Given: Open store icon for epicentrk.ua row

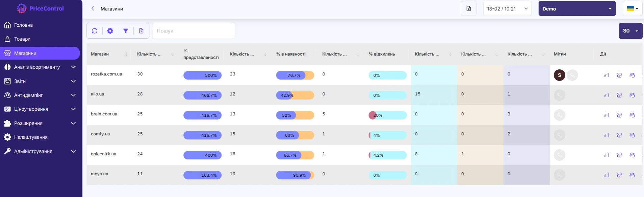Looking at the screenshot, I should click(x=619, y=155).
